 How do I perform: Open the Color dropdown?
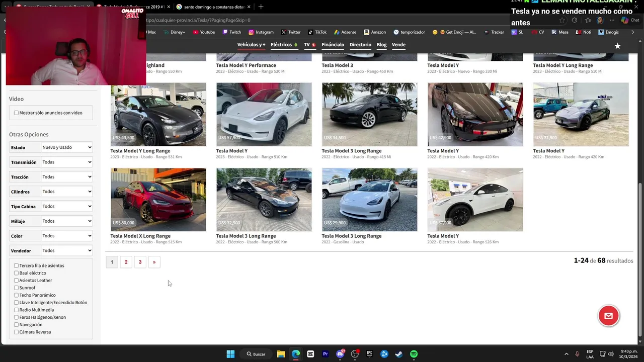[x=67, y=236]
